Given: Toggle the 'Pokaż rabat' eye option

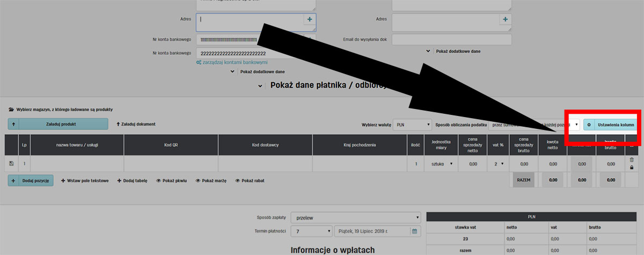Looking at the screenshot, I should click(250, 181).
